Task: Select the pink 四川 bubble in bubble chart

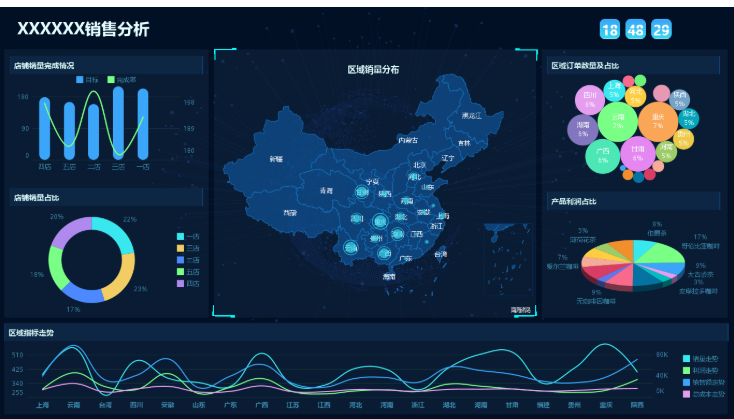Action: 590,100
